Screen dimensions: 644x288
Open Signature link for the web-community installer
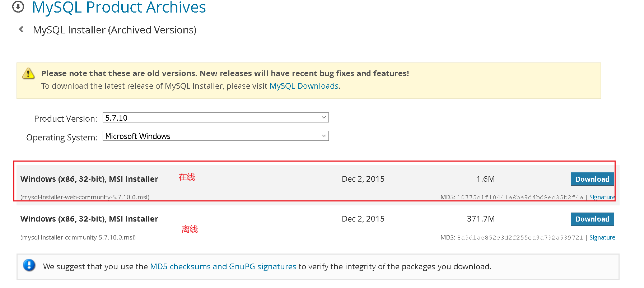click(602, 198)
